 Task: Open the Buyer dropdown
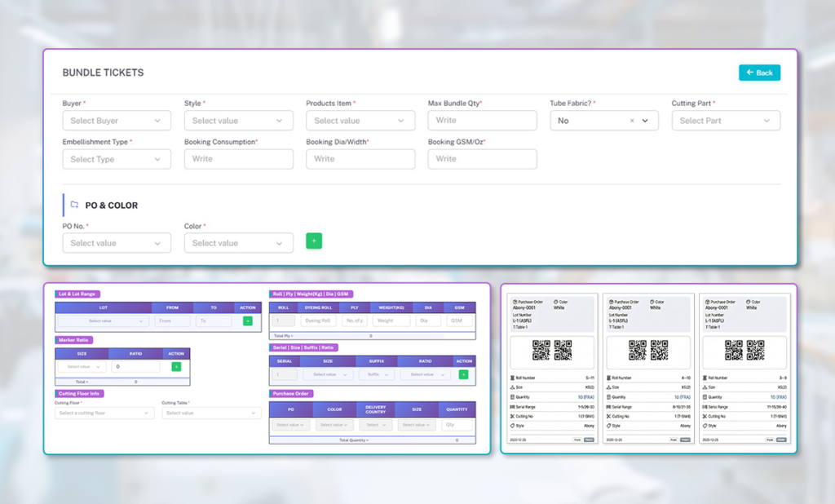[x=117, y=121]
